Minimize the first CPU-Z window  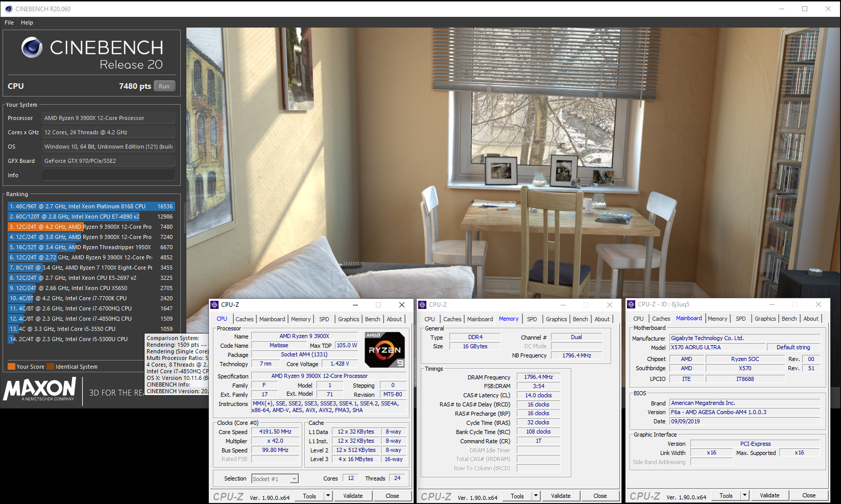pos(355,305)
